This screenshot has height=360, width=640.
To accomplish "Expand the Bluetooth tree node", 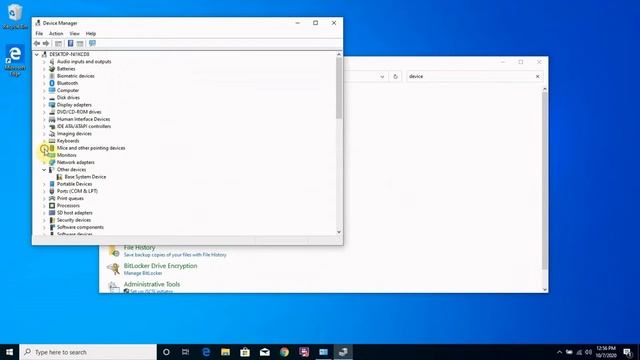I will tap(44, 83).
